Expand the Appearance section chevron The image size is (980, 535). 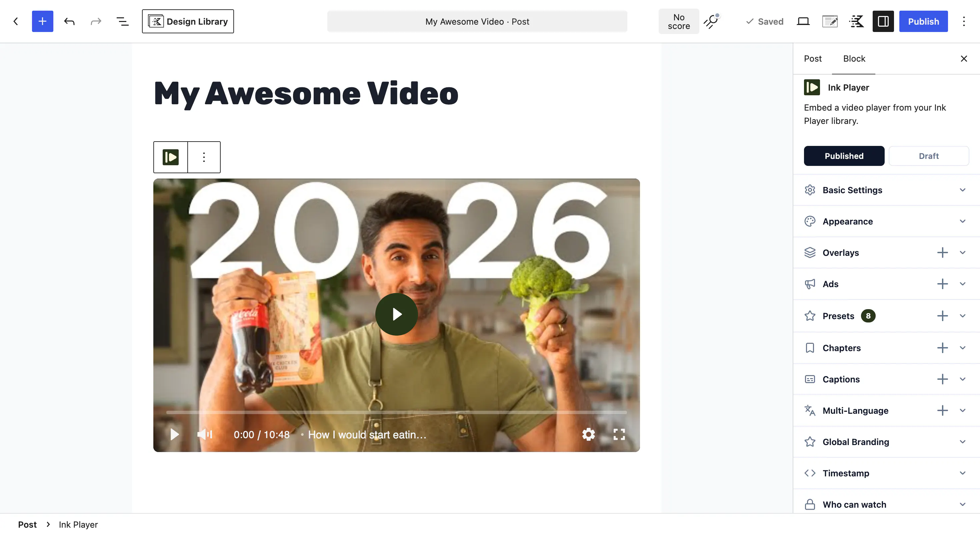(963, 221)
